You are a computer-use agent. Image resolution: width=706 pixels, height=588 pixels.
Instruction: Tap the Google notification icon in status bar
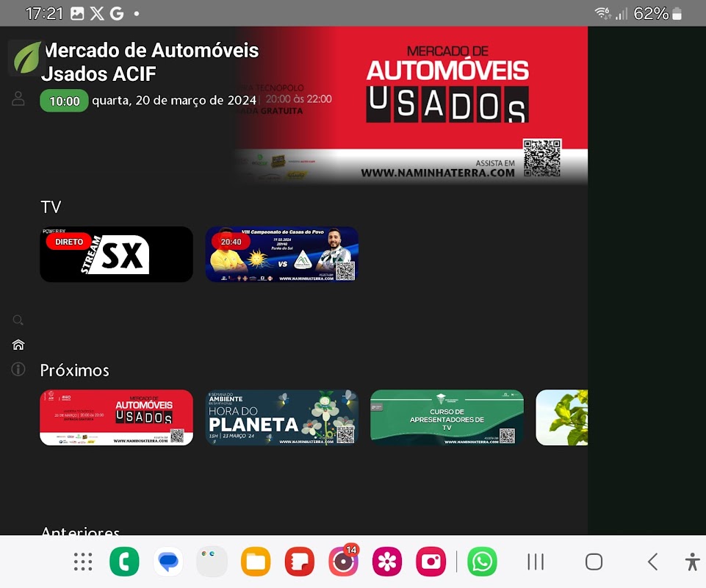click(x=117, y=13)
